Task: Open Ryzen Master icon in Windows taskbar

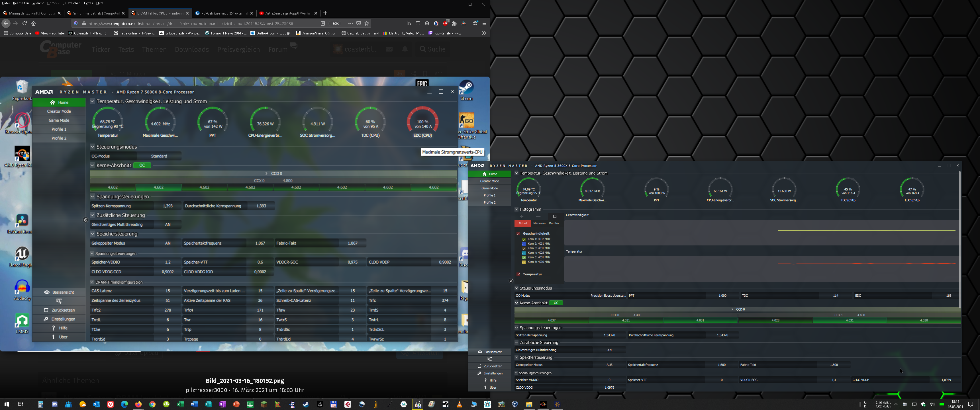Action: click(543, 404)
